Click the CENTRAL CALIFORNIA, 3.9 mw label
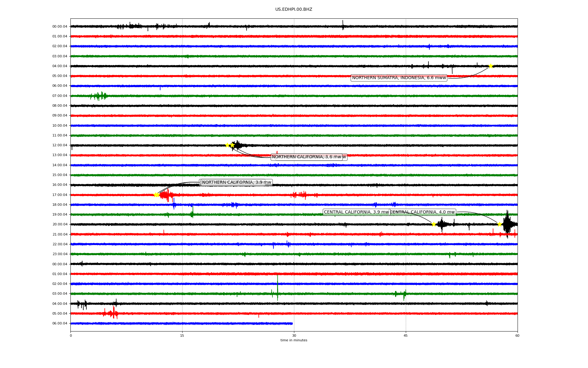The width and height of the screenshot is (588, 368). [x=356, y=212]
